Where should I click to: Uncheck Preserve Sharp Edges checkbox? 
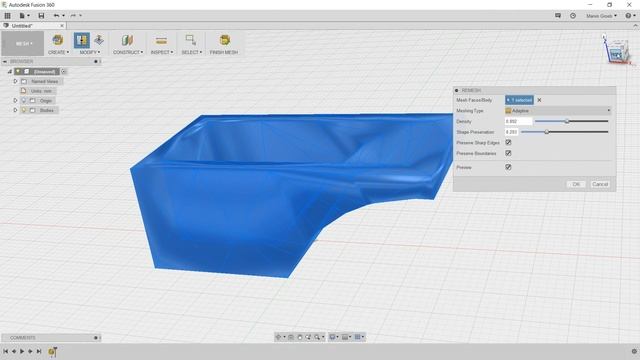(x=508, y=142)
